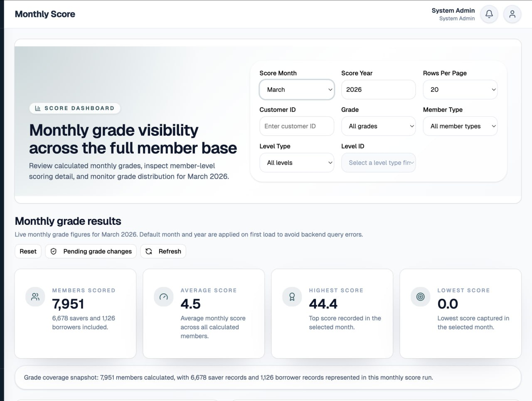Image resolution: width=532 pixels, height=401 pixels.
Task: Click the SCORE DASHBOARD badge label
Action: tap(79, 108)
